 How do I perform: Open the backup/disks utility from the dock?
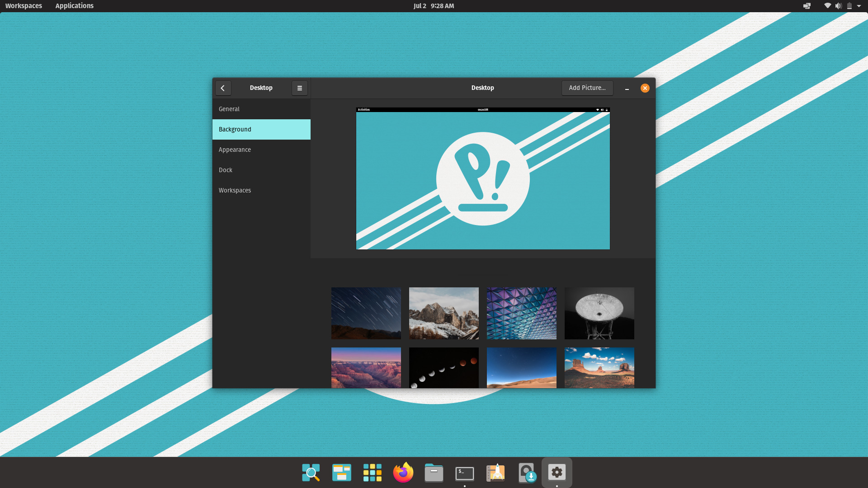click(527, 473)
